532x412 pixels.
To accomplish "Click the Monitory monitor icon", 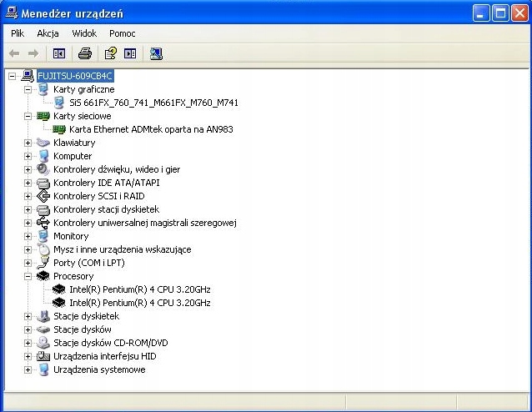I will pos(43,236).
